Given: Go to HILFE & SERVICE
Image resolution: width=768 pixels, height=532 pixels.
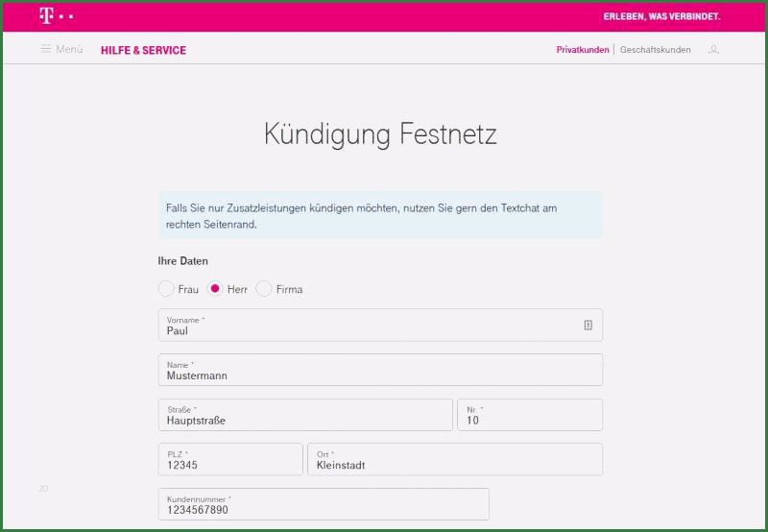Looking at the screenshot, I should click(x=143, y=50).
